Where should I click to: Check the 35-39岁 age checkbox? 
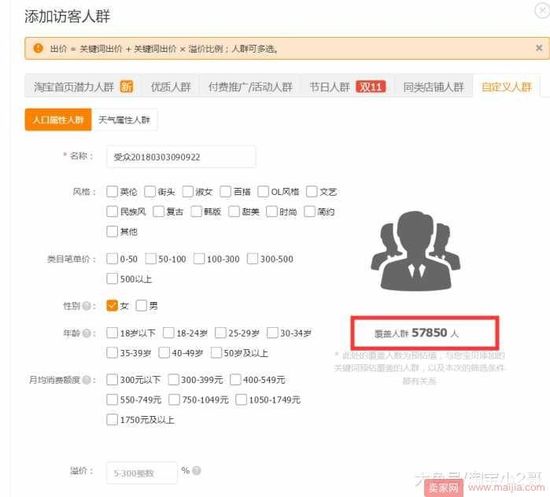(112, 353)
